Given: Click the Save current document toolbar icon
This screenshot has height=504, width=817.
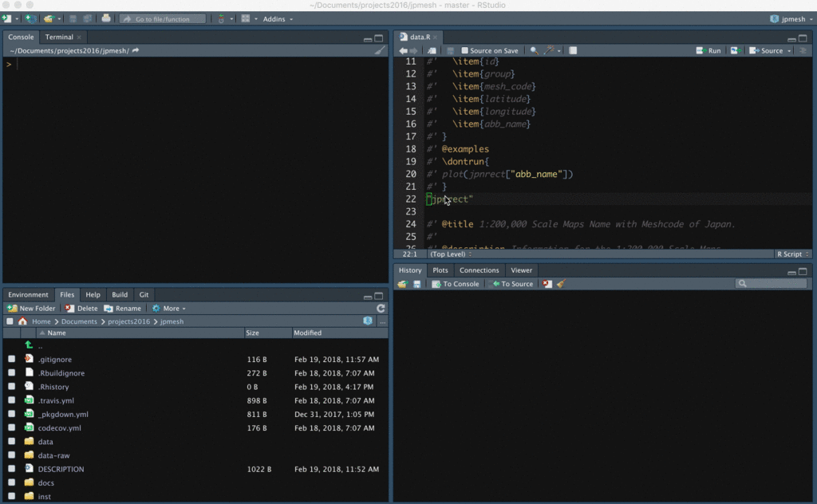Looking at the screenshot, I should [x=73, y=19].
